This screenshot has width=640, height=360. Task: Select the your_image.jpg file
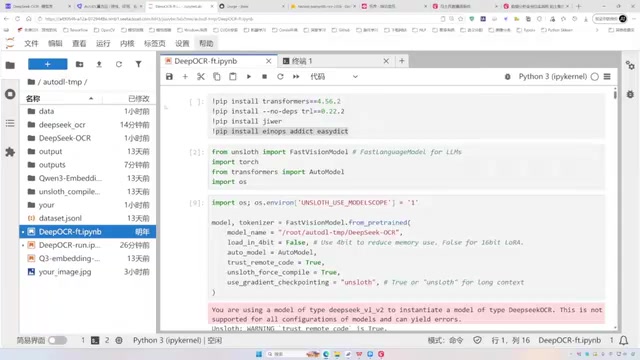[88, 272]
